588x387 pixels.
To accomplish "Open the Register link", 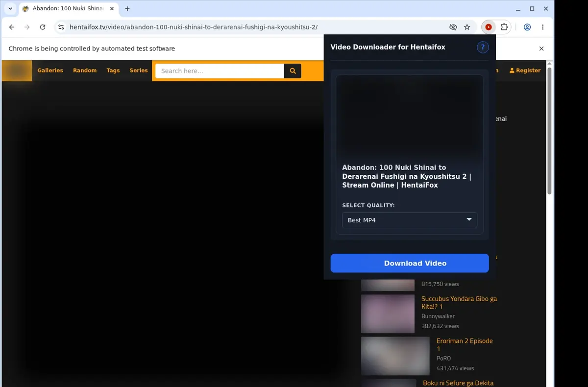I will pos(525,71).
